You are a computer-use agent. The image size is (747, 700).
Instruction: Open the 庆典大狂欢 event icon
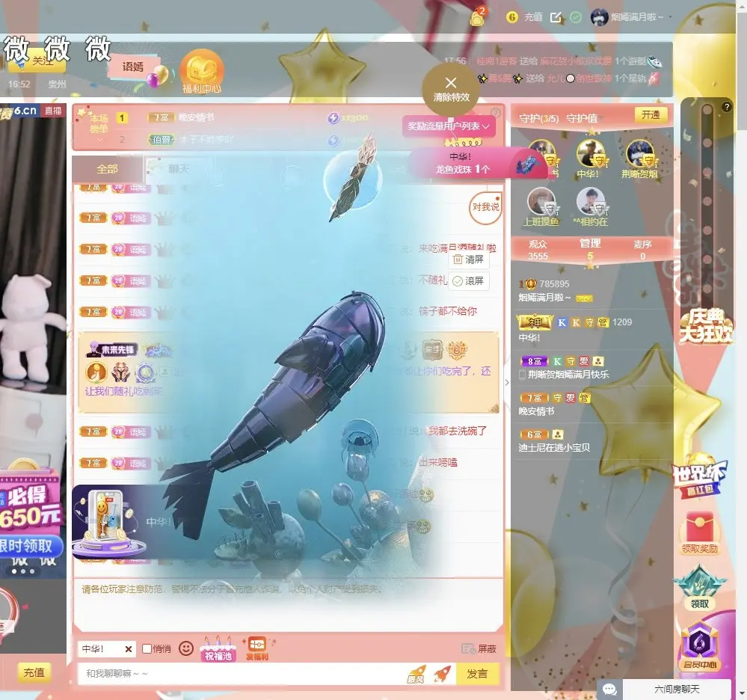[706, 326]
